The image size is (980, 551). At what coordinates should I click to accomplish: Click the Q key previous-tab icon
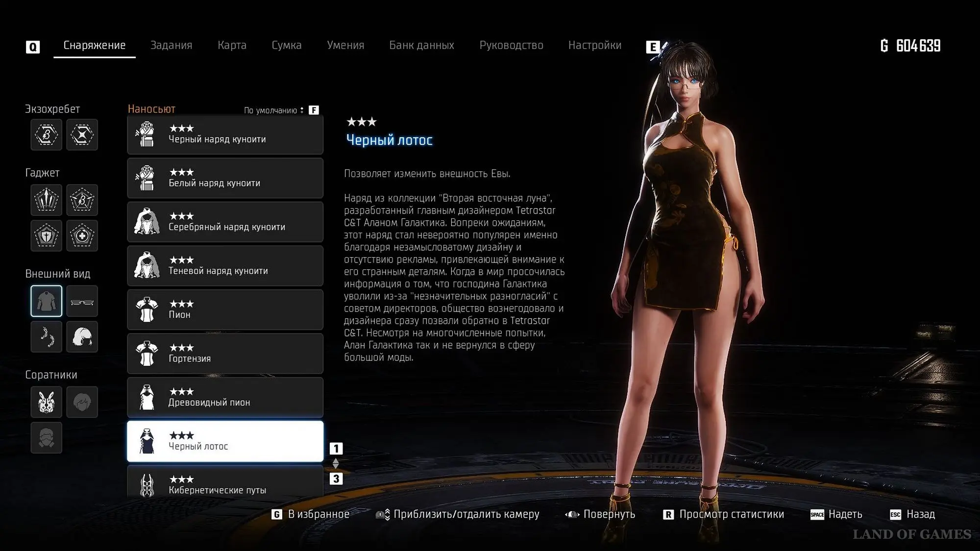33,47
